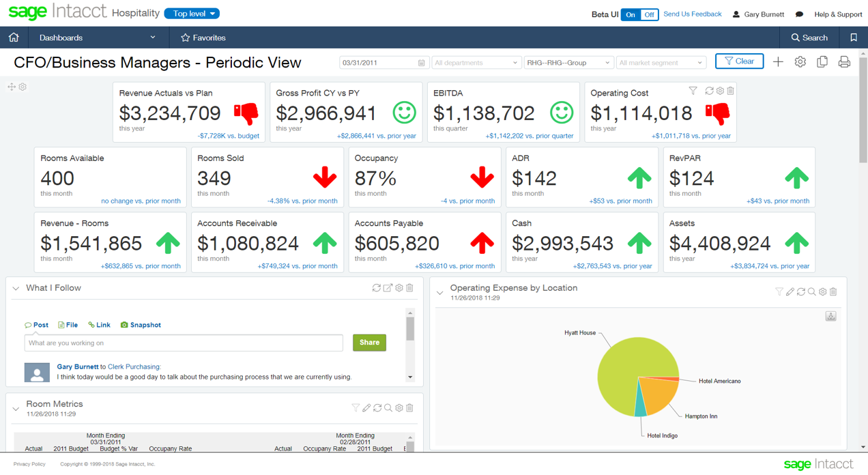This screenshot has width=868, height=475.
Task: Delete the What I Follow panel
Action: point(409,288)
